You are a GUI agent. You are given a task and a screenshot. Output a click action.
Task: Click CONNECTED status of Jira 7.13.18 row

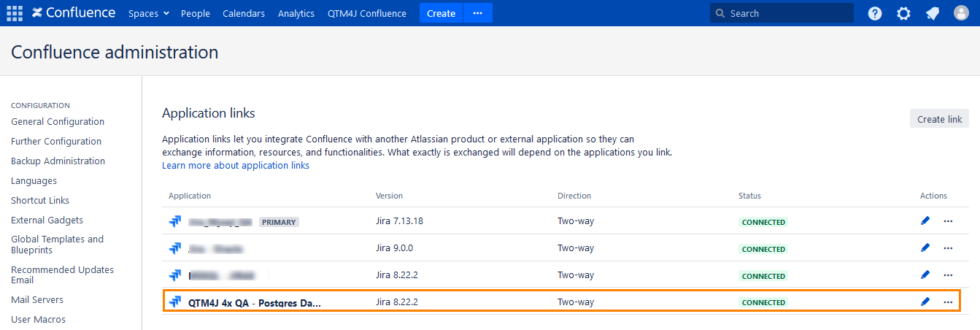(763, 222)
